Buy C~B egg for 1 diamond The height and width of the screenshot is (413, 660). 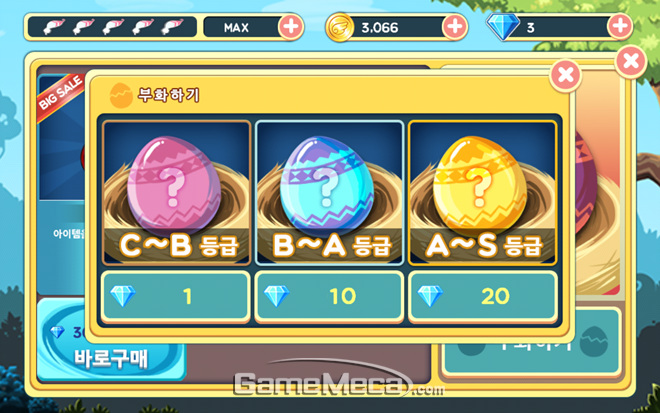click(x=176, y=296)
